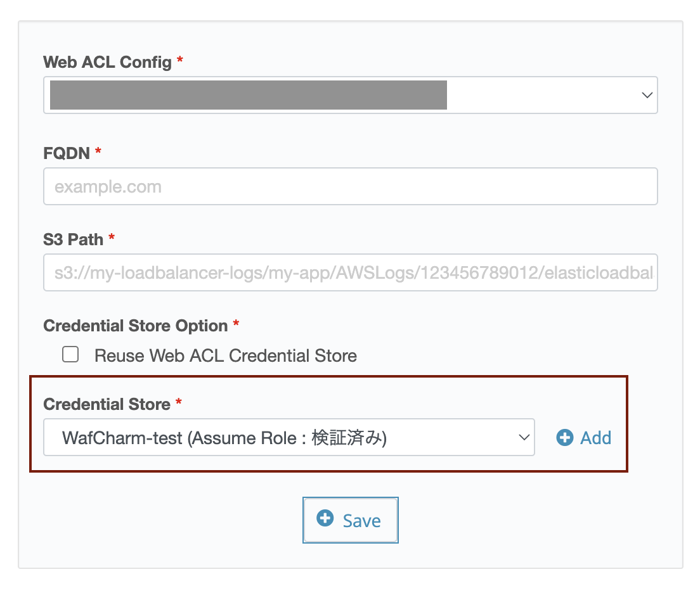Image resolution: width=700 pixels, height=593 pixels.
Task: Click the 'Credential Store' field label
Action: pyautogui.click(x=107, y=404)
